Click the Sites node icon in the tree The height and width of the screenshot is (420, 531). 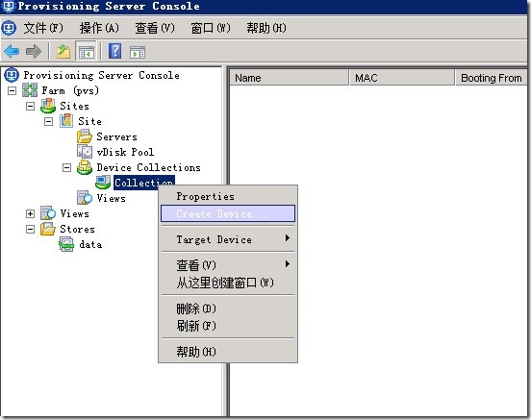click(48, 106)
